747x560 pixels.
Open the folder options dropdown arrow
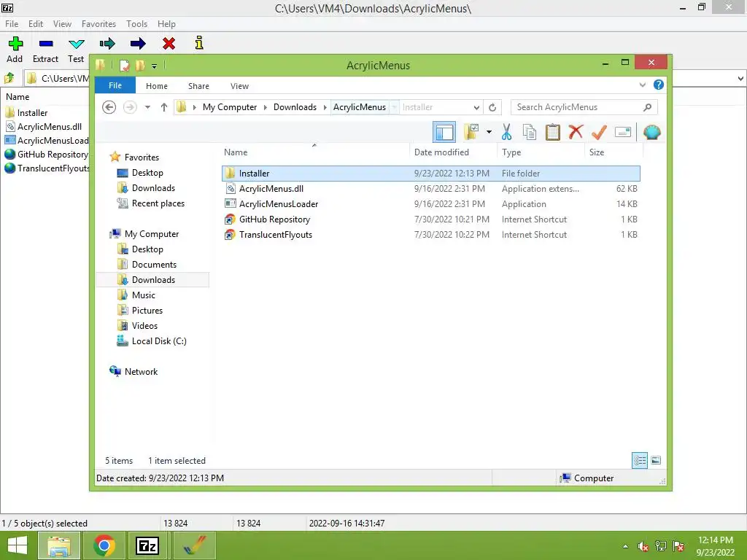pyautogui.click(x=489, y=132)
